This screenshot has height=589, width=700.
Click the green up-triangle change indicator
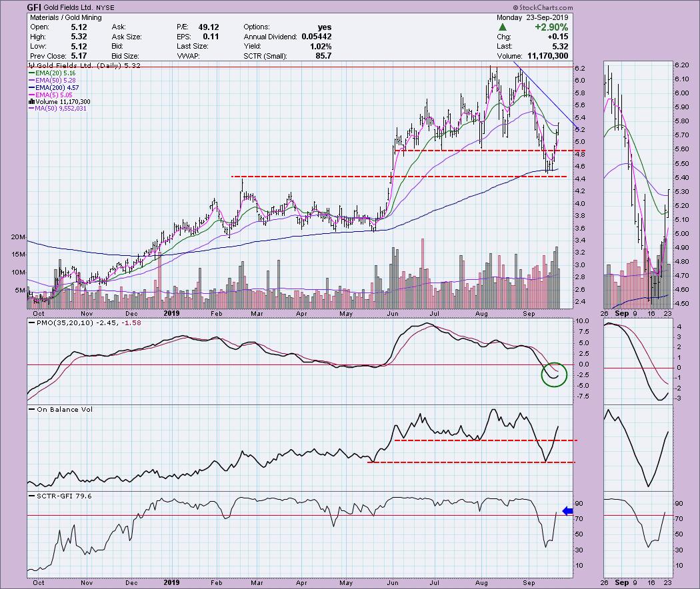click(x=503, y=27)
